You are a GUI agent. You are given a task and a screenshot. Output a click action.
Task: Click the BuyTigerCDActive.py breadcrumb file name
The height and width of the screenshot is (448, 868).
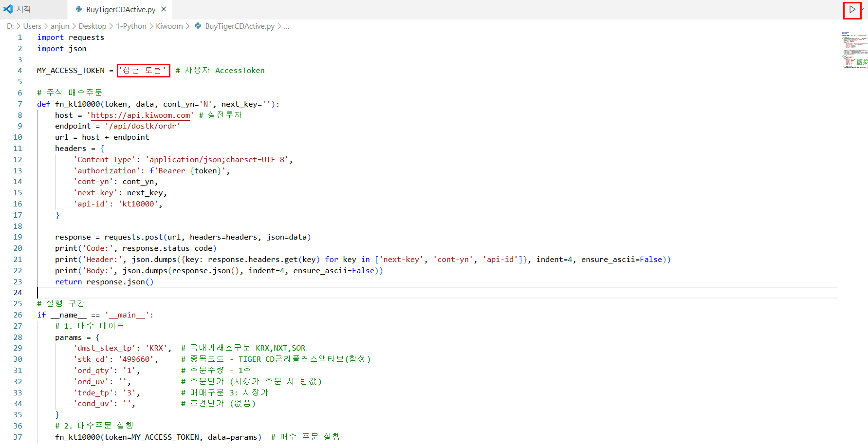tap(240, 26)
